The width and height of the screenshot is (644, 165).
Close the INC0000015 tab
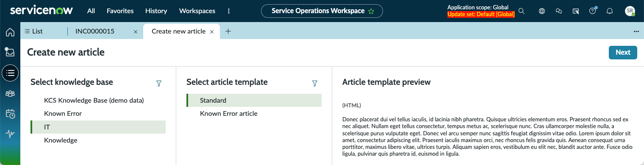click(x=135, y=32)
